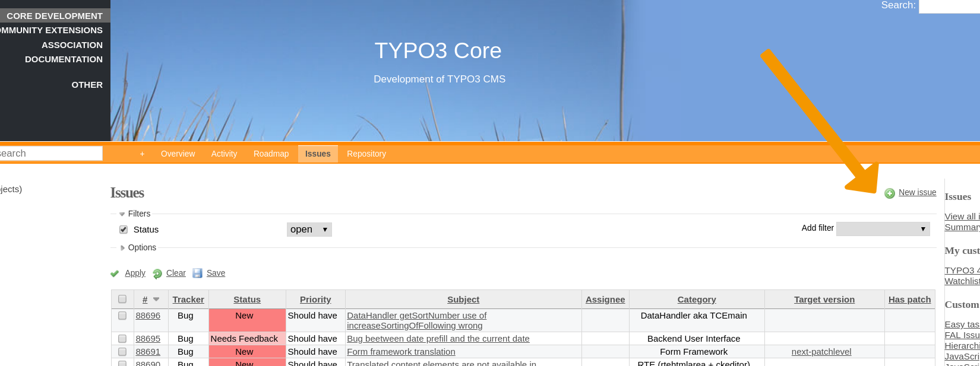Screen dimensions: 980x366
Task: Click the top-right Search input field
Action: (x=949, y=6)
